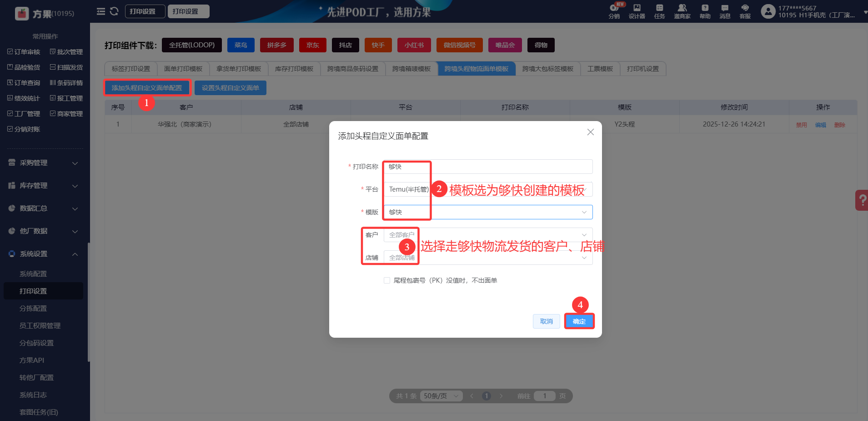Open the 分销 icon in the header
The width and height of the screenshot is (868, 421).
[x=614, y=11]
